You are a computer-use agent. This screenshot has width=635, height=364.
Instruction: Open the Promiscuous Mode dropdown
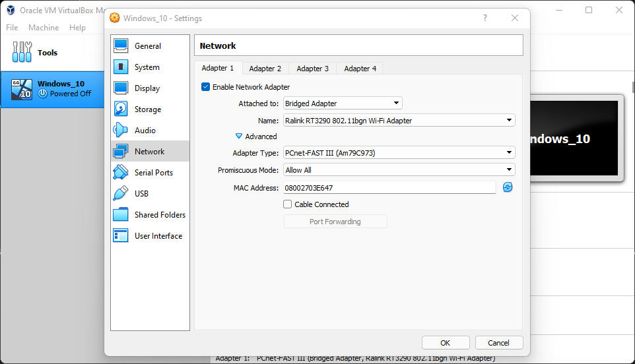(x=399, y=170)
